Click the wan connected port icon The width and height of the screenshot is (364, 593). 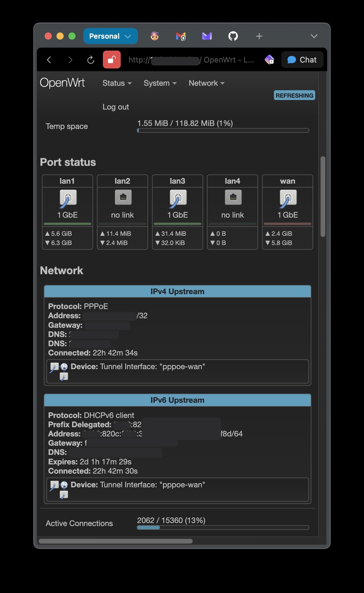click(x=288, y=198)
